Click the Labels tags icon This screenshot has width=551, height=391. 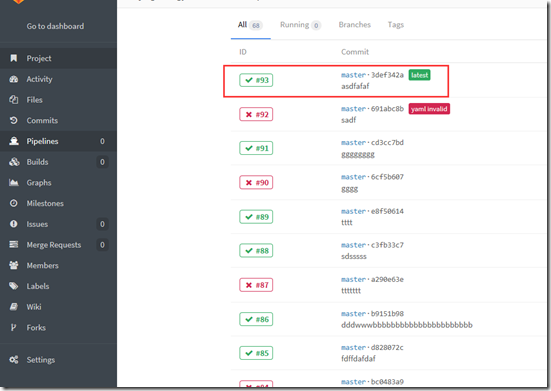click(x=14, y=286)
